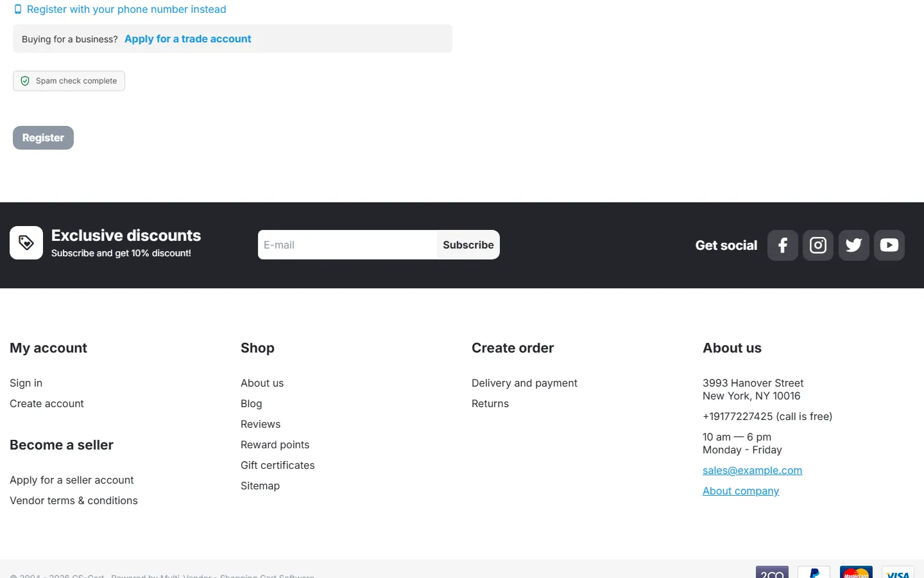Click the phone icon beside register link
The image size is (924, 578).
(18, 10)
